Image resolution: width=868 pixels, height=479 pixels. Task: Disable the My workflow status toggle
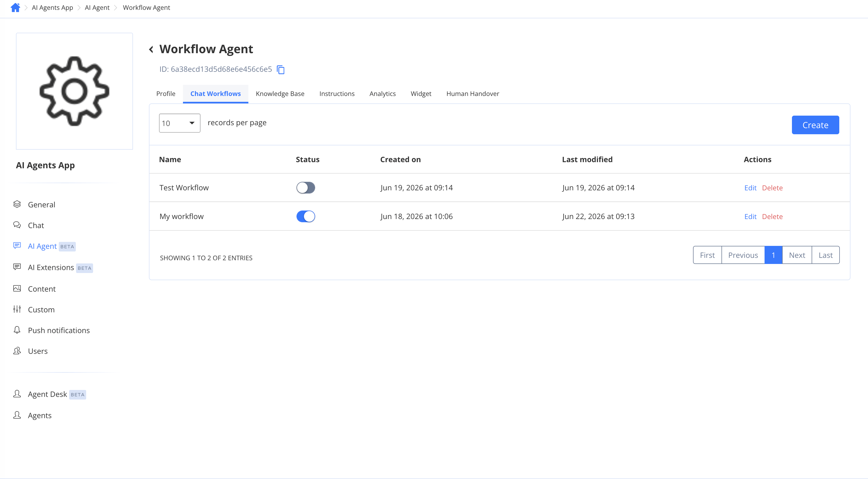pyautogui.click(x=306, y=216)
